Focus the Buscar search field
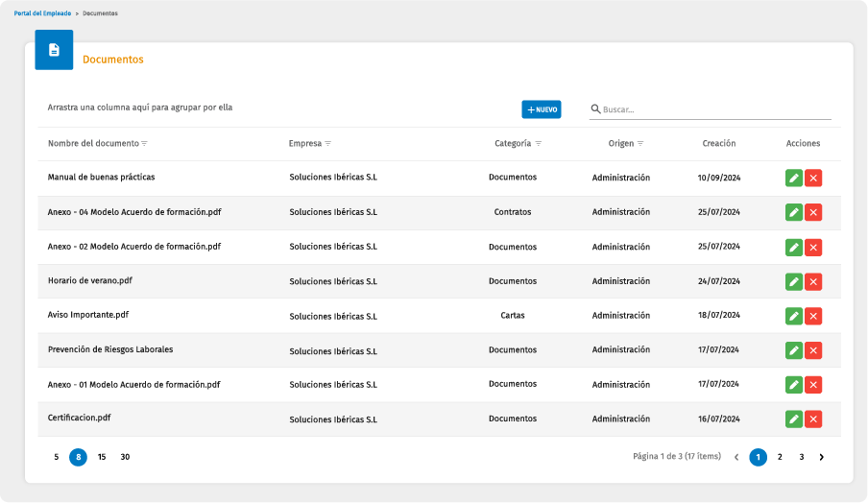The image size is (868, 503). point(715,109)
